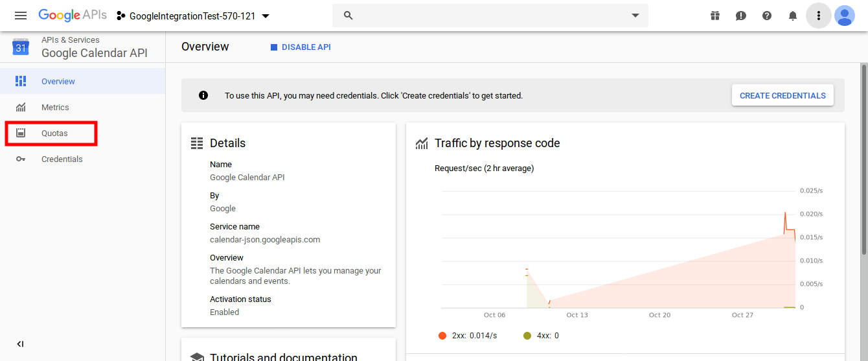Expand the search bar dropdown arrow
This screenshot has height=361, width=868.
tap(635, 16)
